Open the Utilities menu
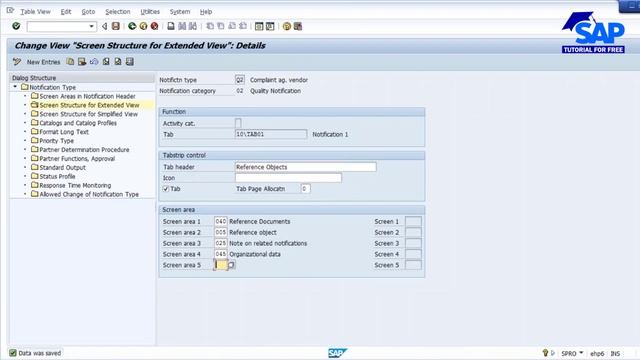The image size is (640, 360). coord(150,12)
